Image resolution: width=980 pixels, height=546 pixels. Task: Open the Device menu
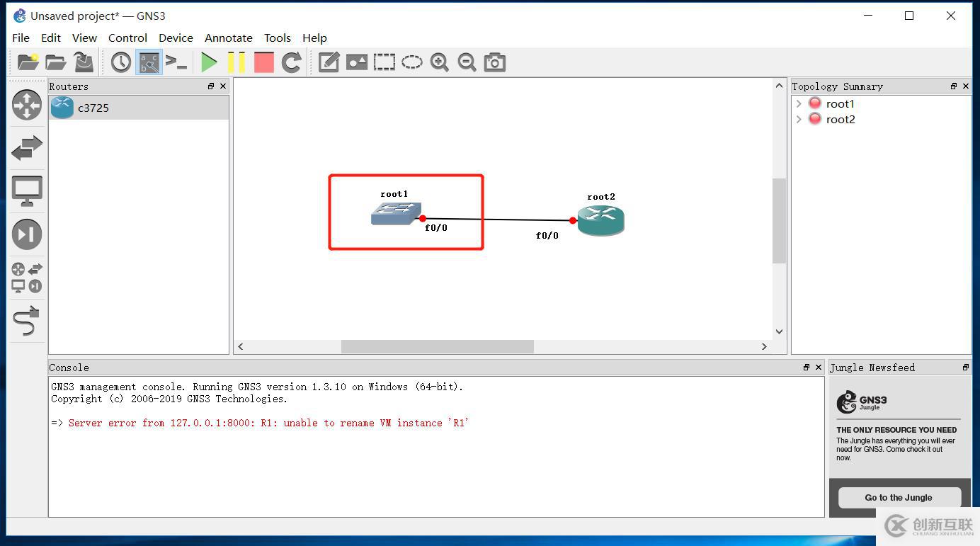coord(176,38)
